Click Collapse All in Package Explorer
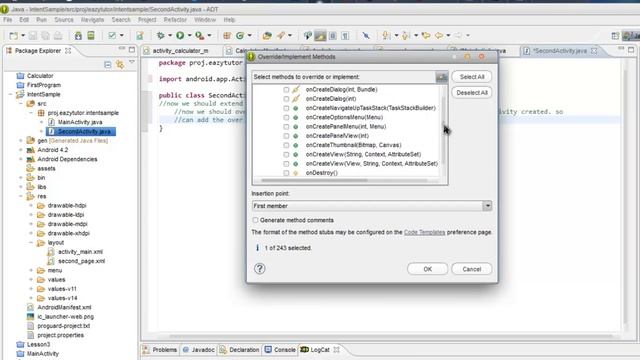This screenshot has height=360, width=640. (x=107, y=64)
